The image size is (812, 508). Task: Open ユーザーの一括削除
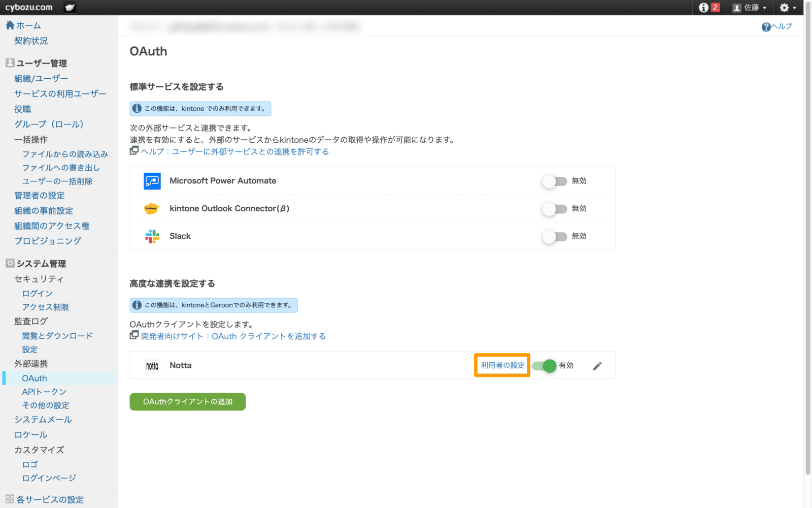tap(57, 181)
